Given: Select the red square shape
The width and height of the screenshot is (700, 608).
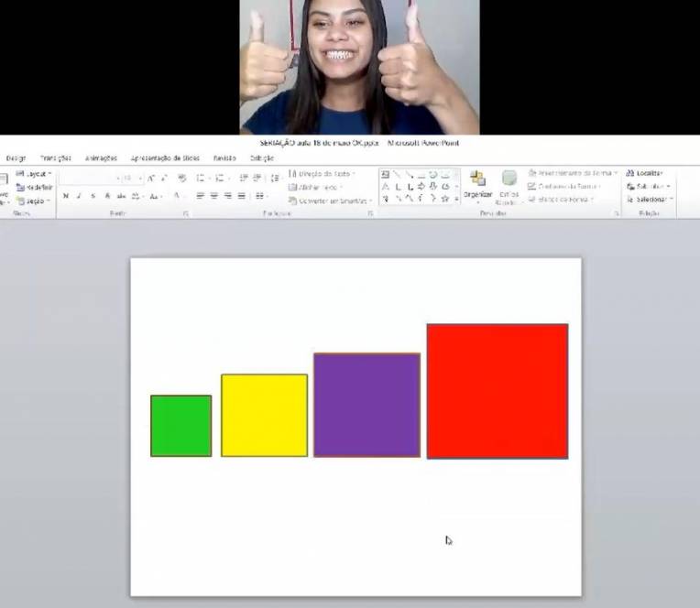Looking at the screenshot, I should tap(497, 391).
